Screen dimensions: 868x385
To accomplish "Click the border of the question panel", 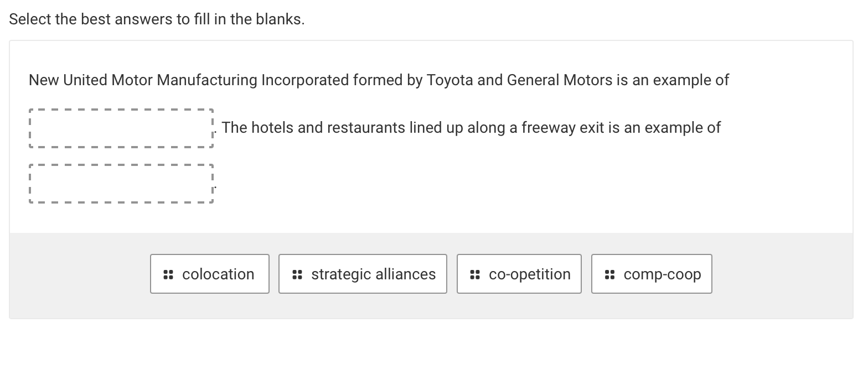I will (431, 40).
